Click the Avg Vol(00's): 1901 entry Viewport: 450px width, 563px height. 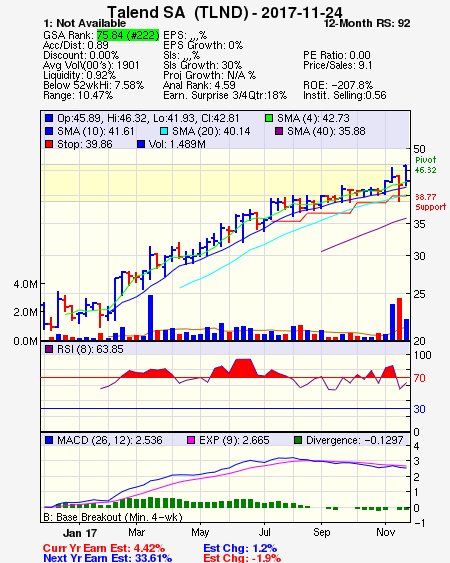click(91, 65)
